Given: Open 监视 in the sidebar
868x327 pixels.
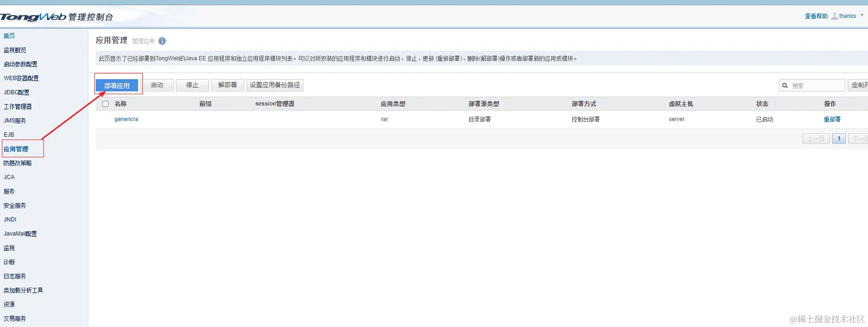Looking at the screenshot, I should click(9, 248).
